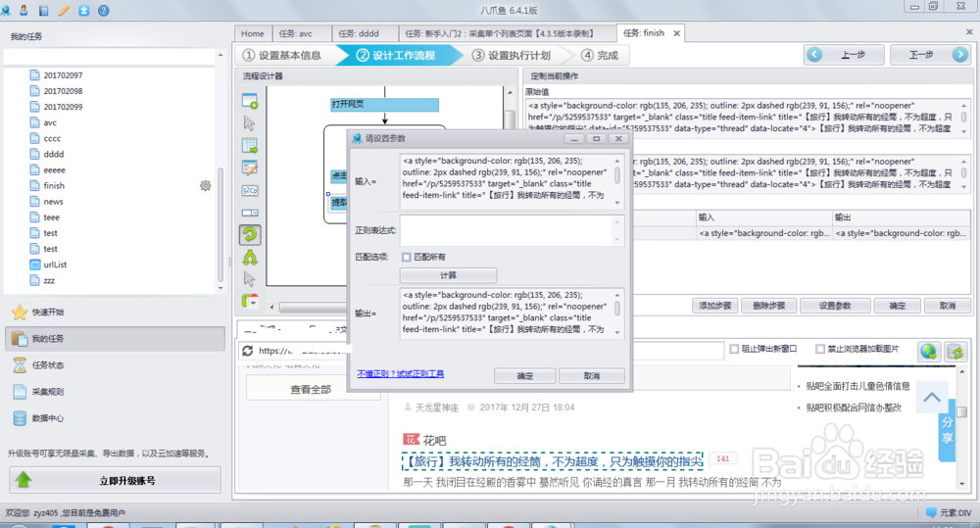Select the green loop tool icon

(250, 235)
